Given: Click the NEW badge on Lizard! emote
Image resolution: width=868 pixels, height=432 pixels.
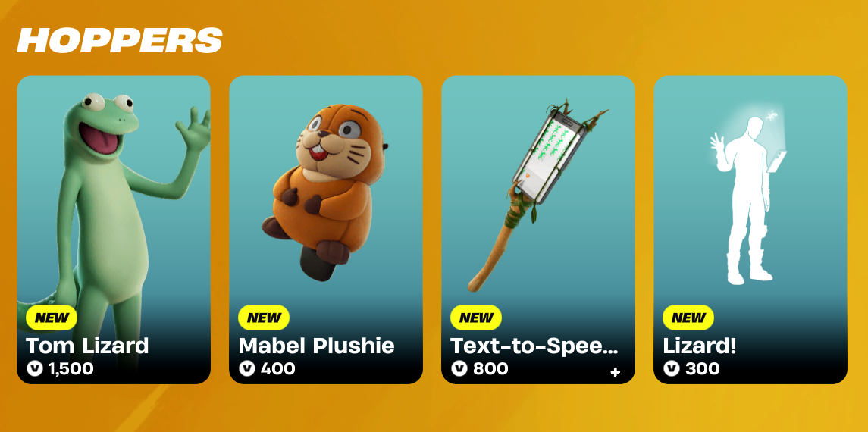Looking at the screenshot, I should 688,318.
